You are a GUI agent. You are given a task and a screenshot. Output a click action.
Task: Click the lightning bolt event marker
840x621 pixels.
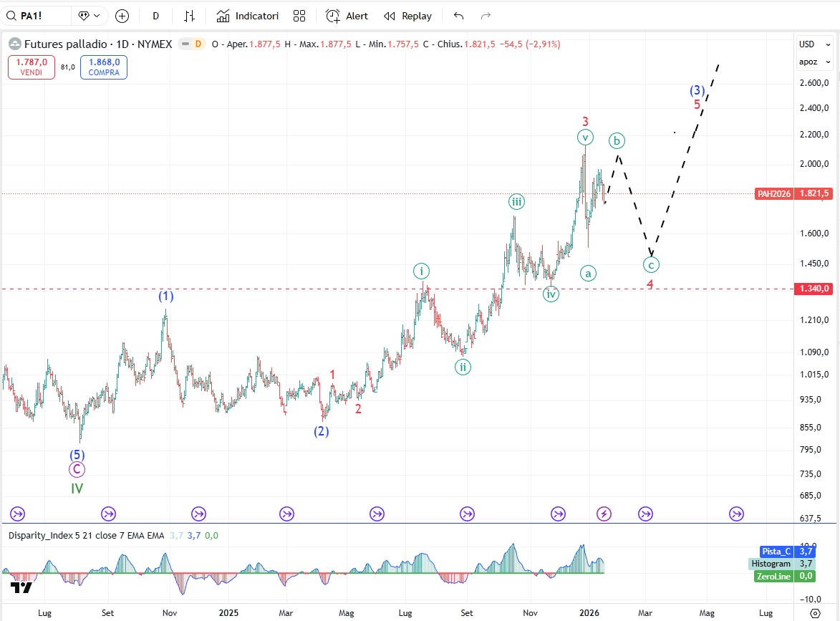[x=604, y=514]
